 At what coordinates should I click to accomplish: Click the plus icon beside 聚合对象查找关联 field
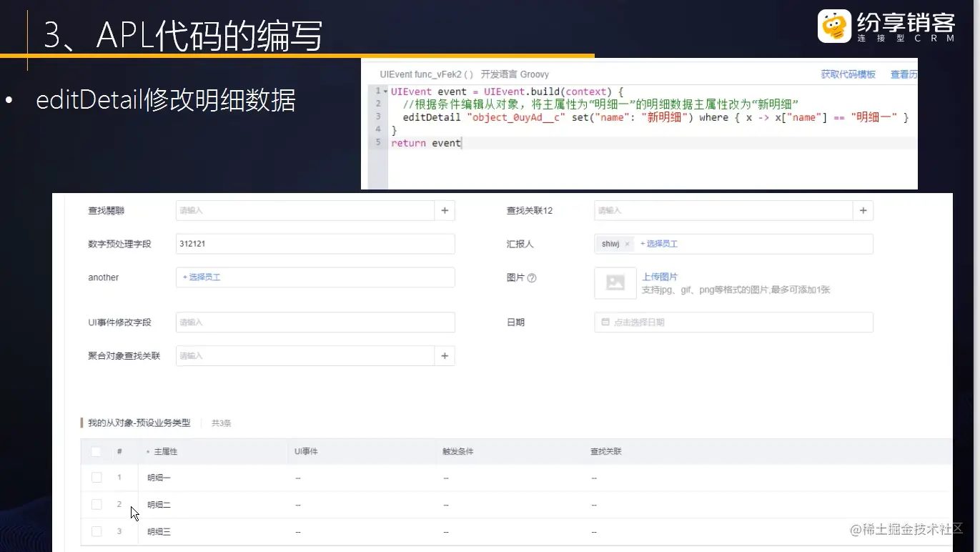445,356
